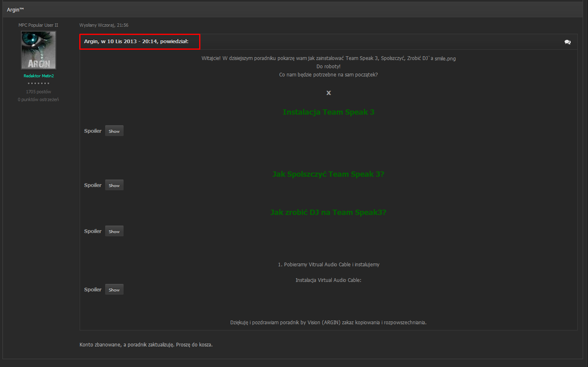
Task: Show spoiler under Instalacja Virtual Audio Cable
Action: click(x=114, y=290)
